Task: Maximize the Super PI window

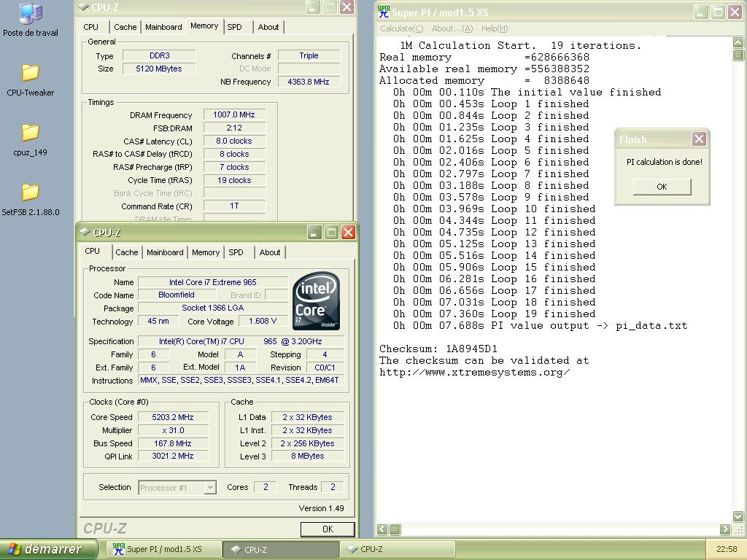Action: 718,12
